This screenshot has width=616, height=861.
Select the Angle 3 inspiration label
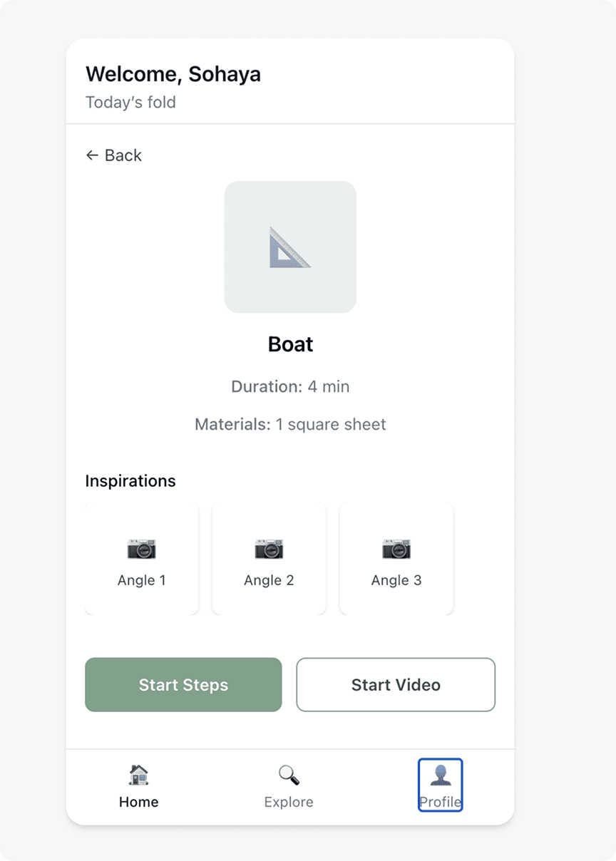pos(396,580)
